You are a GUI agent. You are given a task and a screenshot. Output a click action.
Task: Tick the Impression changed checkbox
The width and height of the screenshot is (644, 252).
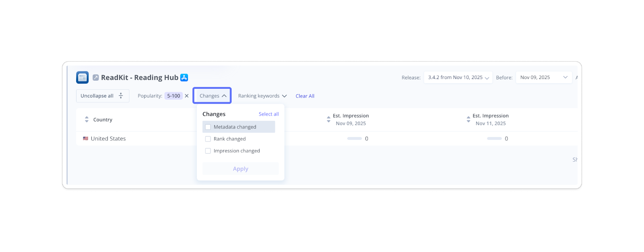208,151
